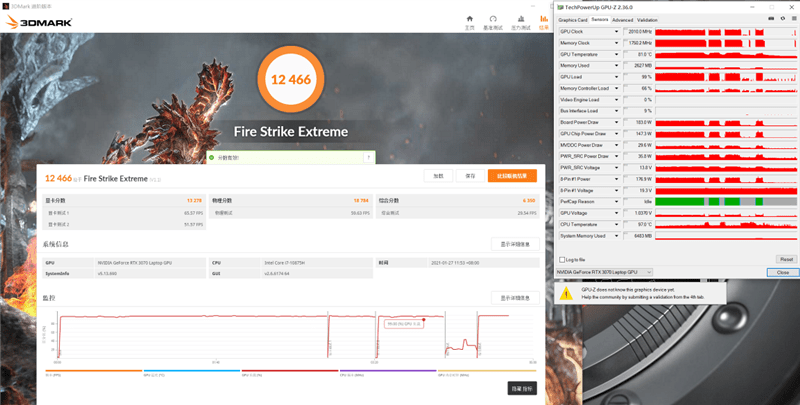Screen dimensions: 800x405
Task: Click the dark hide-indicators button below chart
Action: (x=522, y=388)
